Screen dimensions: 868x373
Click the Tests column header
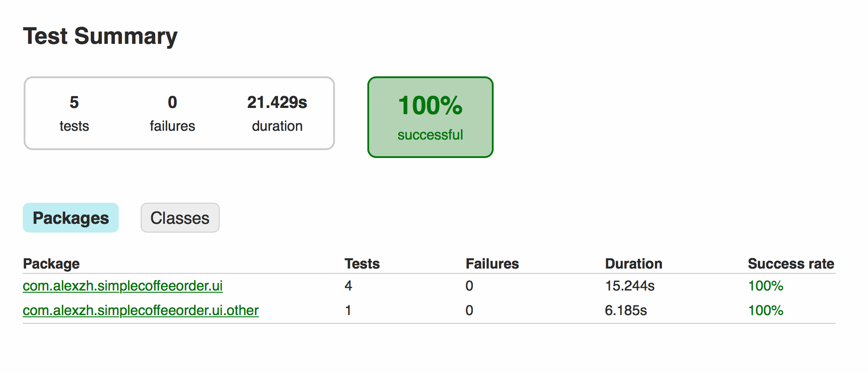[362, 263]
